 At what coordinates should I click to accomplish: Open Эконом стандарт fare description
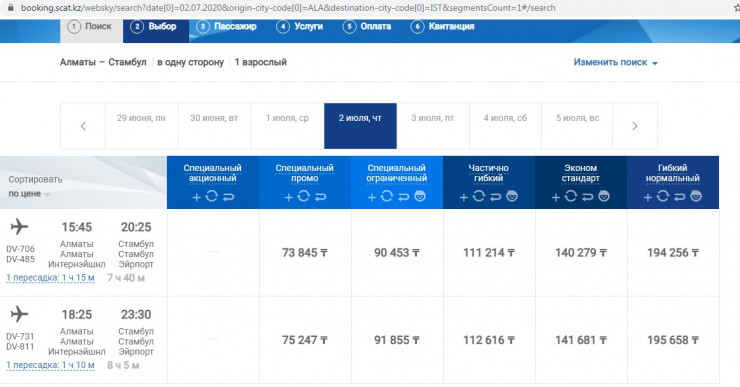[580, 173]
